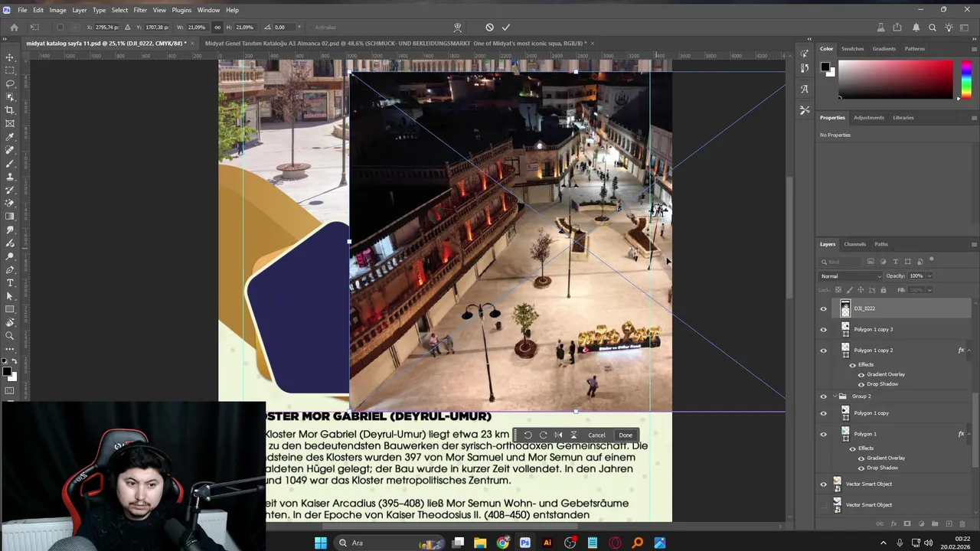Commit transform with the checkmark icon
The height and width of the screenshot is (551, 980).
click(x=506, y=28)
